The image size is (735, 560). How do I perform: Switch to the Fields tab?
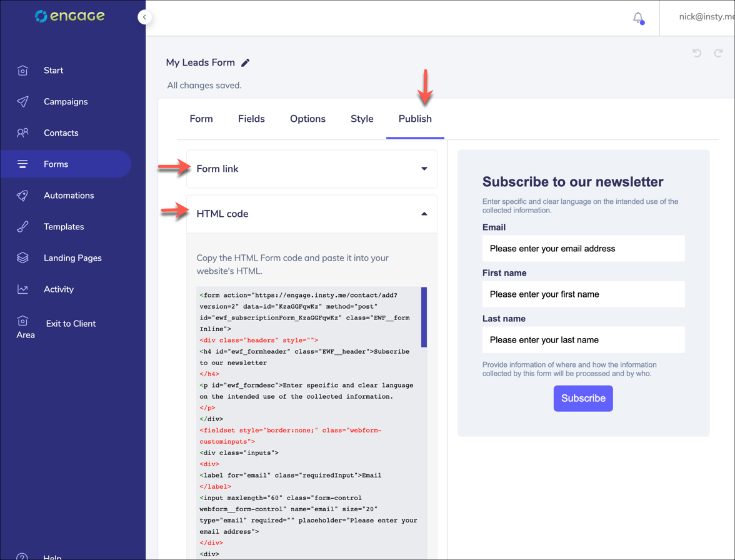point(251,119)
